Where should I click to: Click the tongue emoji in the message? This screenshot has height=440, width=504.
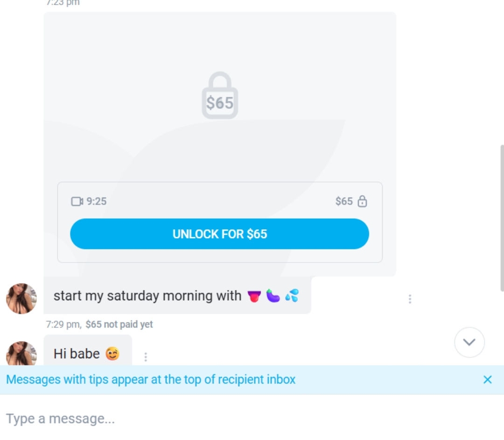(x=254, y=296)
